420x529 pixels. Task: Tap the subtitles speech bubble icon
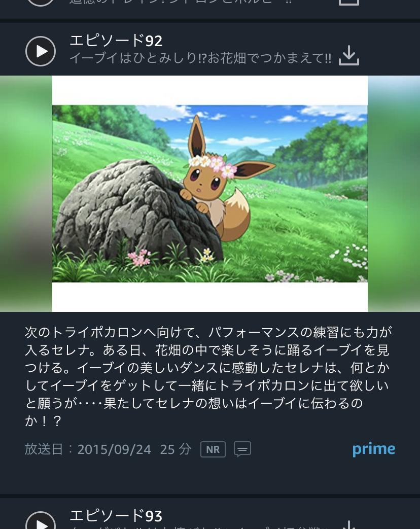[x=242, y=449]
